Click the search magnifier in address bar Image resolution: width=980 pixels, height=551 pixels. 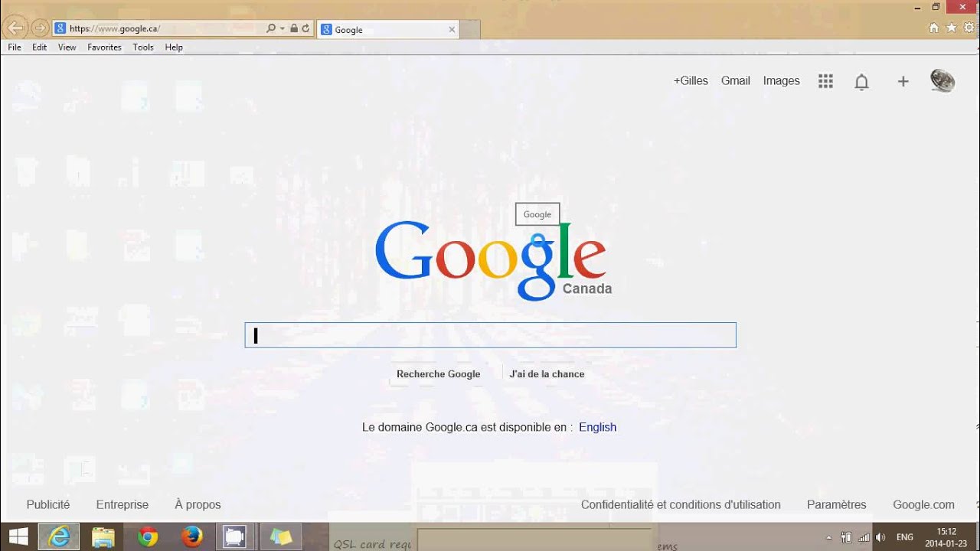271,28
